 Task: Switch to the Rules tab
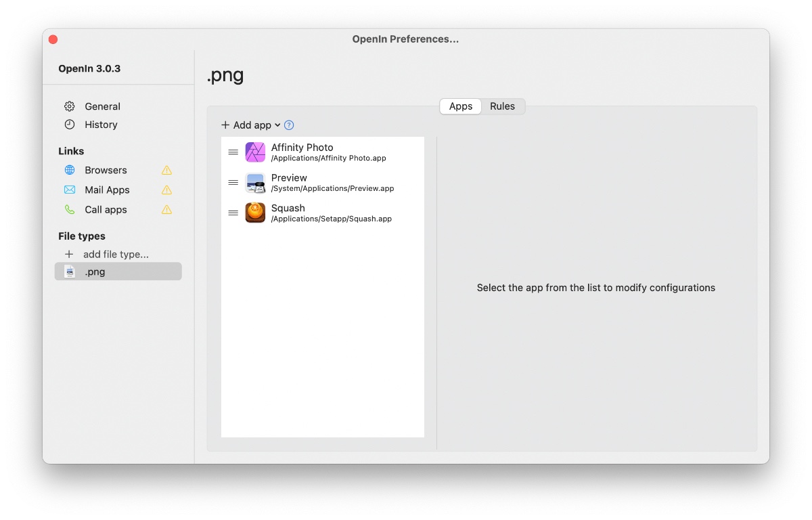click(x=502, y=106)
